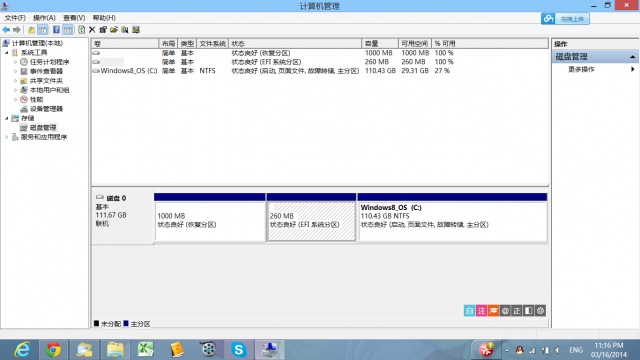Image resolution: width=640 pixels, height=360 pixels.
Task: Expand the 任务计划程序 tree node
Action: [x=16, y=62]
